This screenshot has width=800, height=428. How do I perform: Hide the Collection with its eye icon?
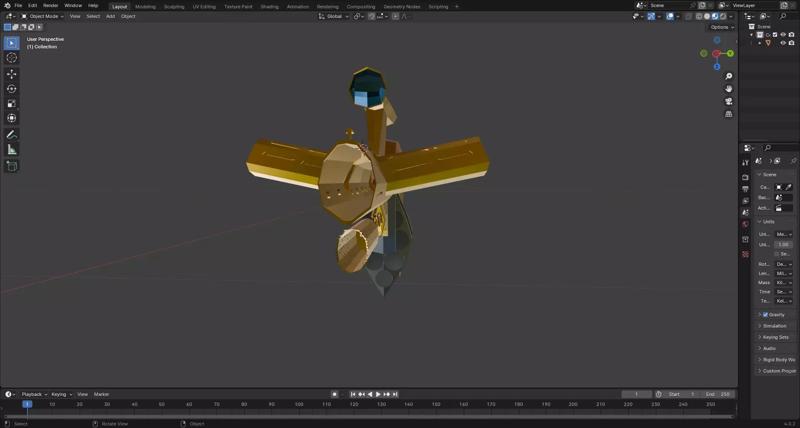783,35
